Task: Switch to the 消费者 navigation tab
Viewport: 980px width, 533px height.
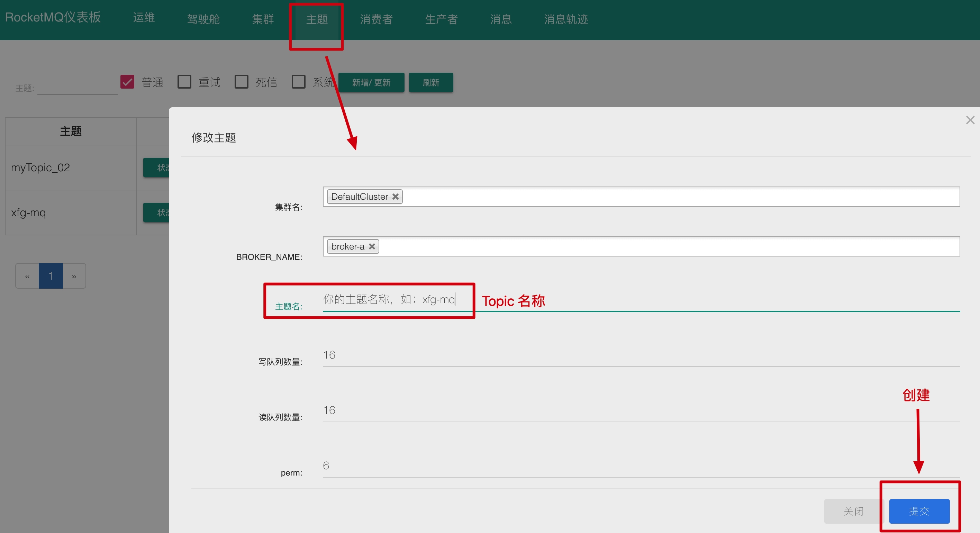Action: coord(376,19)
